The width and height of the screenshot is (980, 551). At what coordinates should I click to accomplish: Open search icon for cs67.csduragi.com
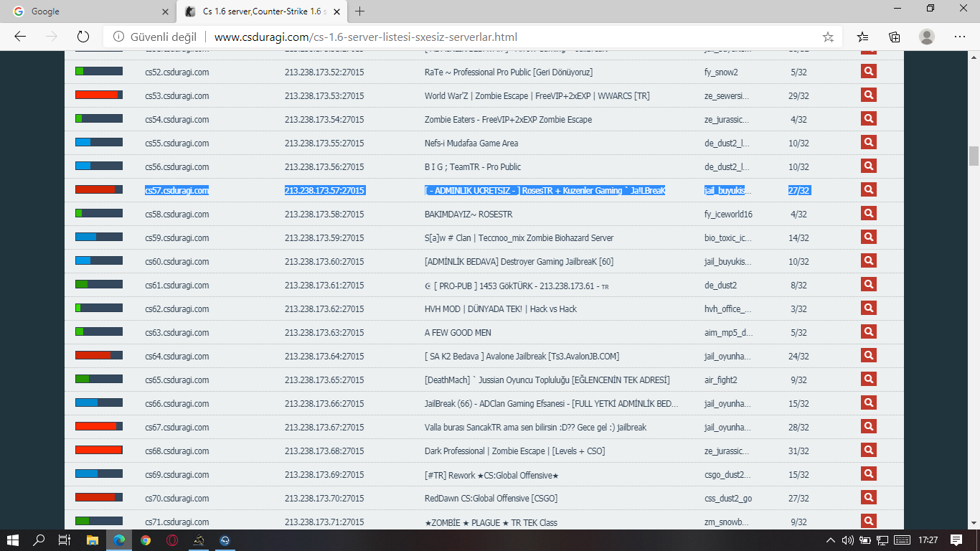(869, 426)
